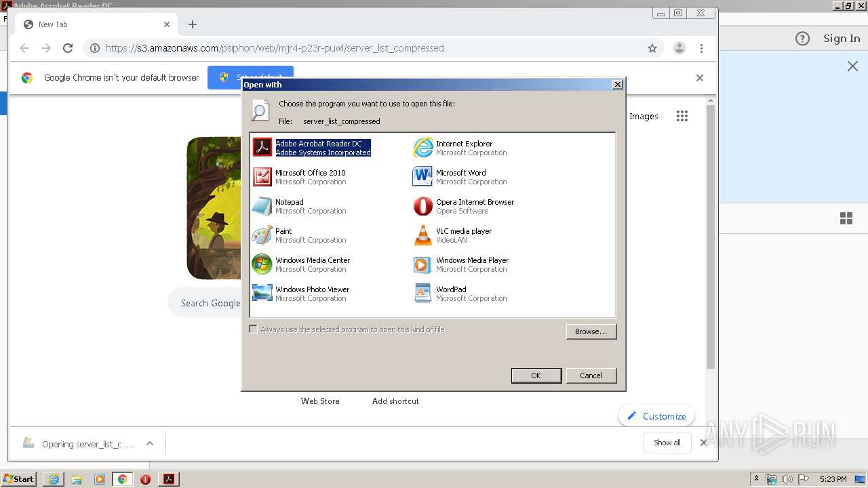This screenshot has height=488, width=868.
Task: Select Microsoft Office 2010 entry
Action: (x=299, y=177)
